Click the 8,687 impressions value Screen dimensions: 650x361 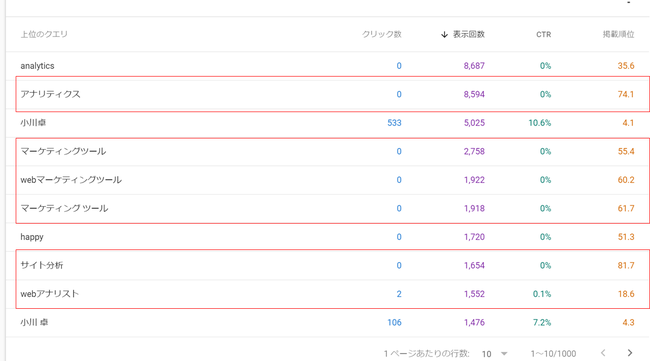click(474, 65)
